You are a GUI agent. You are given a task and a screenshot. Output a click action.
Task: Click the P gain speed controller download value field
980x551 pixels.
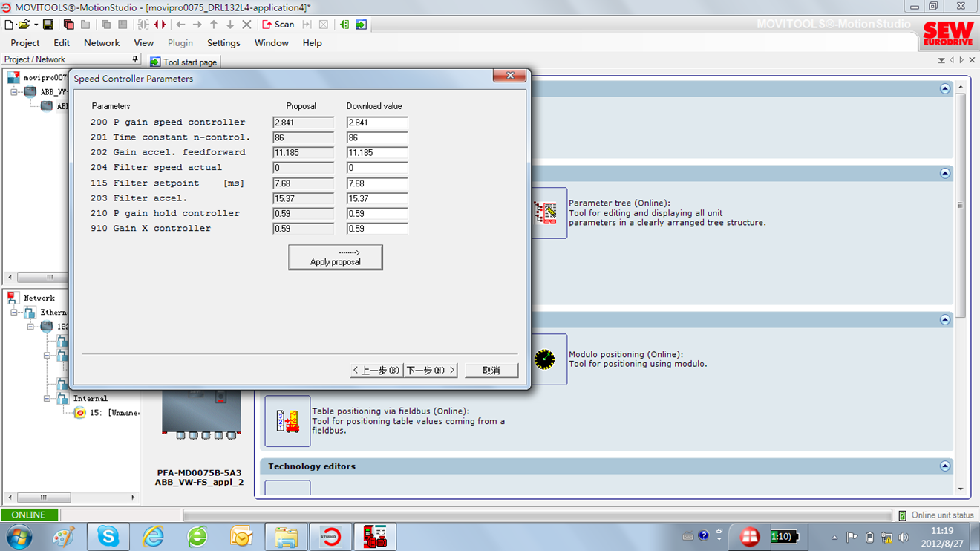377,123
